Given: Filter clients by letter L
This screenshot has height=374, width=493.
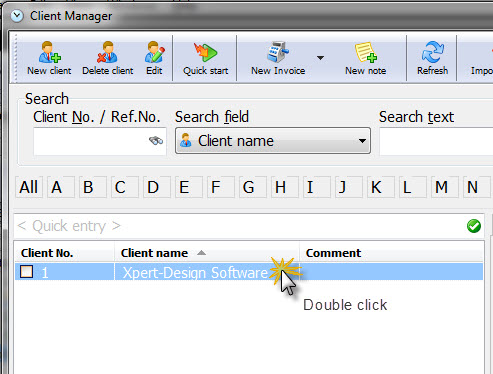Looking at the screenshot, I should pos(413,187).
